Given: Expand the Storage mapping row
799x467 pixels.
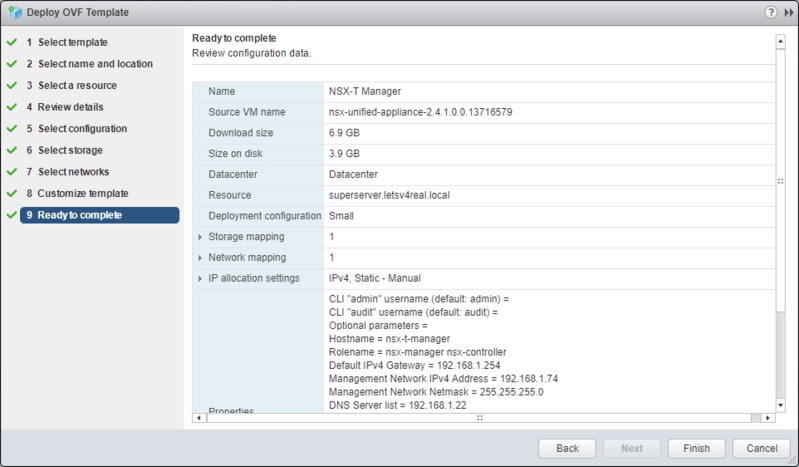Looking at the screenshot, I should point(200,237).
